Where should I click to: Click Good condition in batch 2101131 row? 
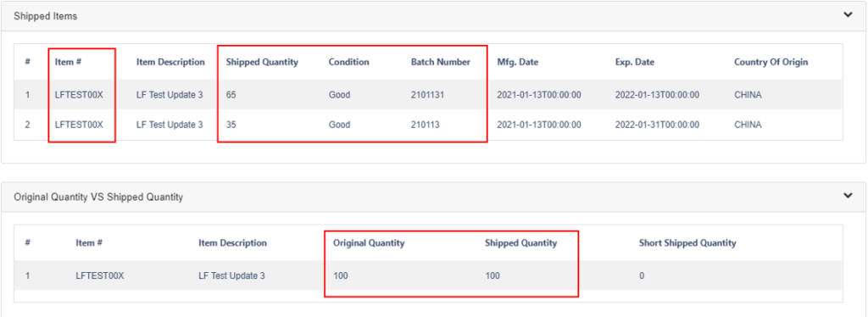339,95
